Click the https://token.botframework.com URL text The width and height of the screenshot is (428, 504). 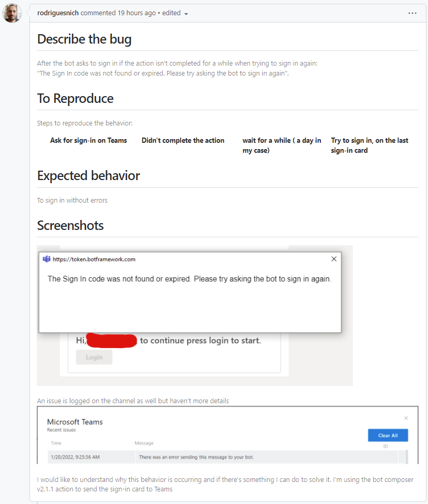(94, 259)
